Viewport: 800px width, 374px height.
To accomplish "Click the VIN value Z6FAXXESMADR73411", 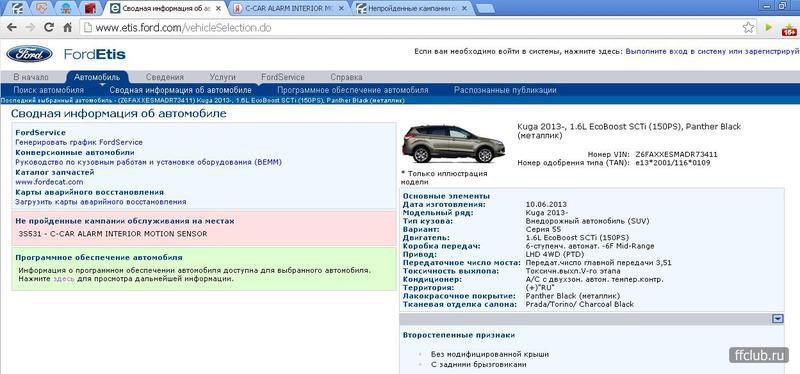I will [x=677, y=154].
